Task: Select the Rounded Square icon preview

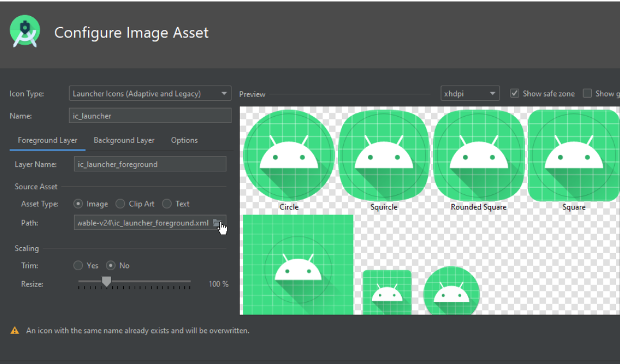Action: pyautogui.click(x=479, y=155)
